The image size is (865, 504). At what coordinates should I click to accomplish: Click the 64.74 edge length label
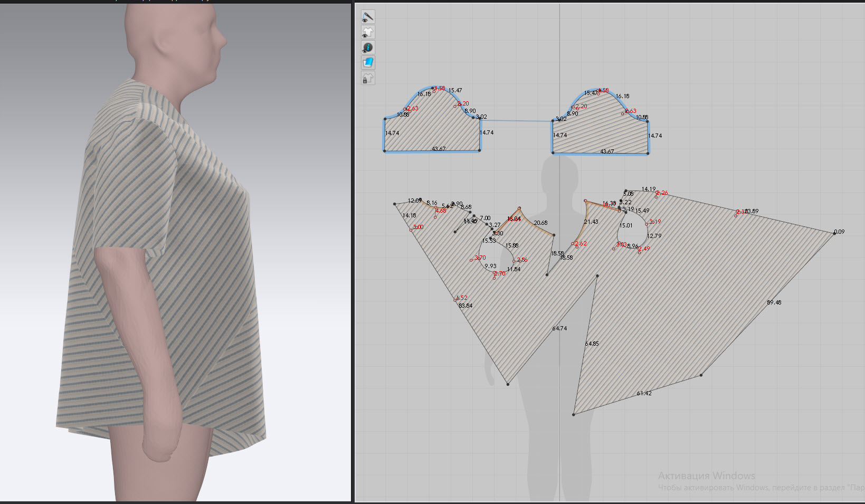click(x=559, y=328)
